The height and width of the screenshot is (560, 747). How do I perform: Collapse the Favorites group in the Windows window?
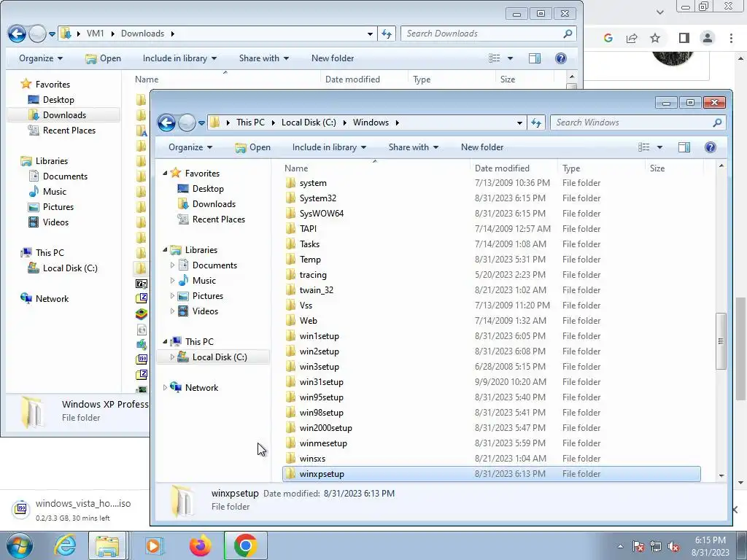point(165,174)
